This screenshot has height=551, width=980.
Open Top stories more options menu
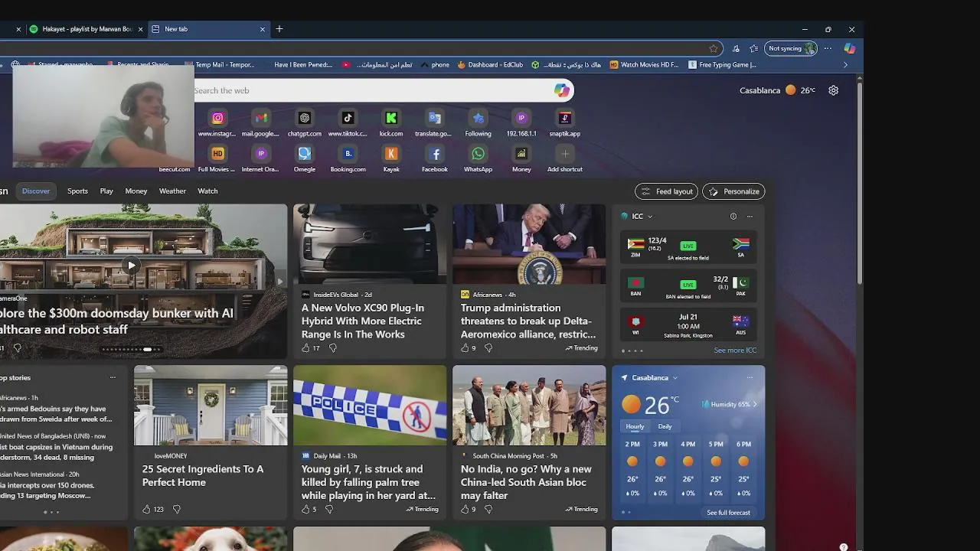click(x=113, y=377)
